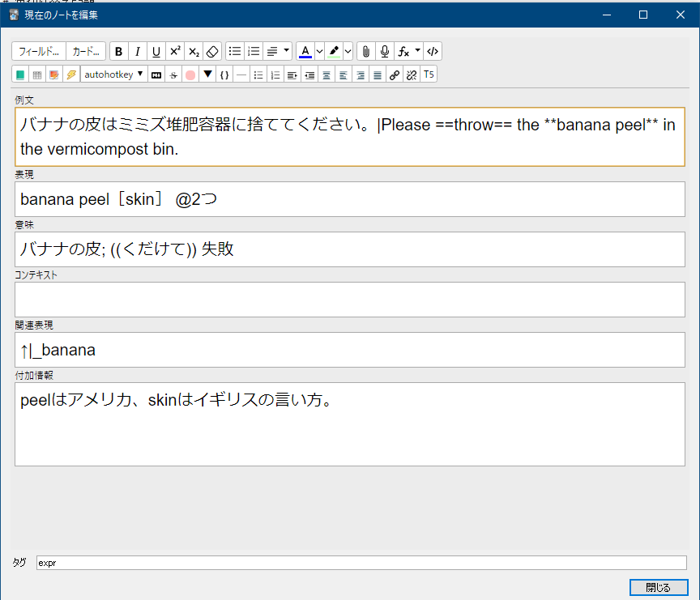Click the keyboard kbd tag icon

156,74
